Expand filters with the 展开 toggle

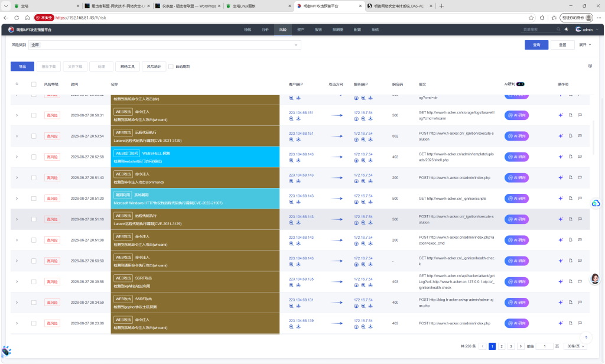585,45
